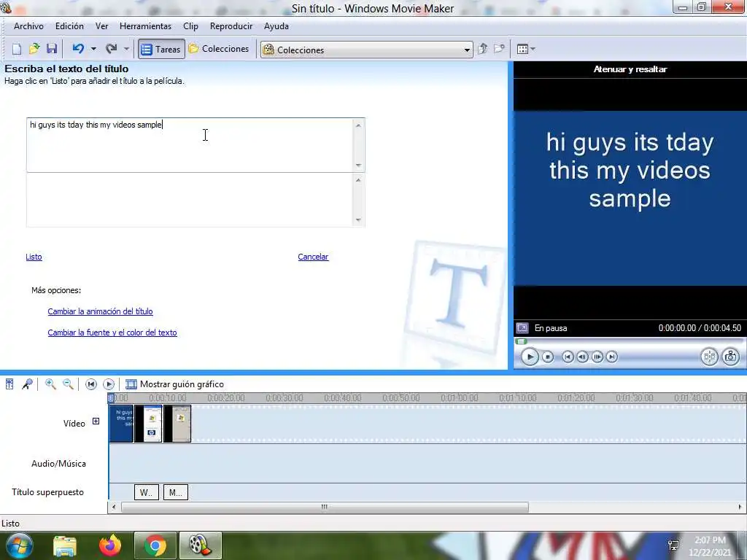Open File Explorer from the taskbar
The height and width of the screenshot is (560, 747).
point(65,546)
